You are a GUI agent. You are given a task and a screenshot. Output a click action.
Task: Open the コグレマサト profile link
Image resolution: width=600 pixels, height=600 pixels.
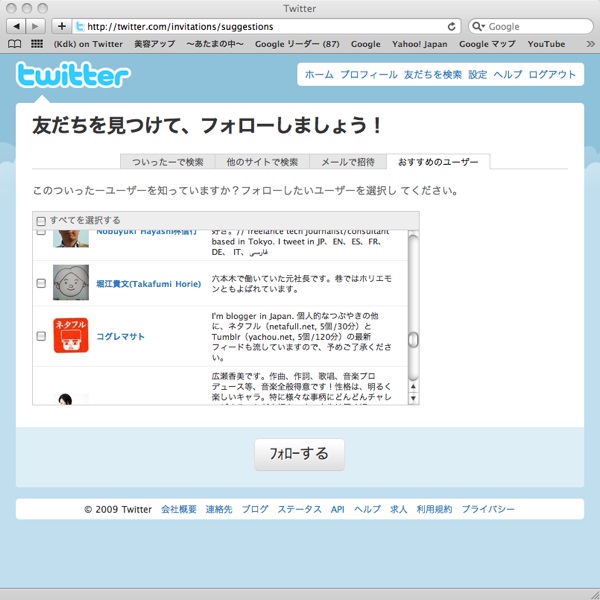[x=120, y=336]
